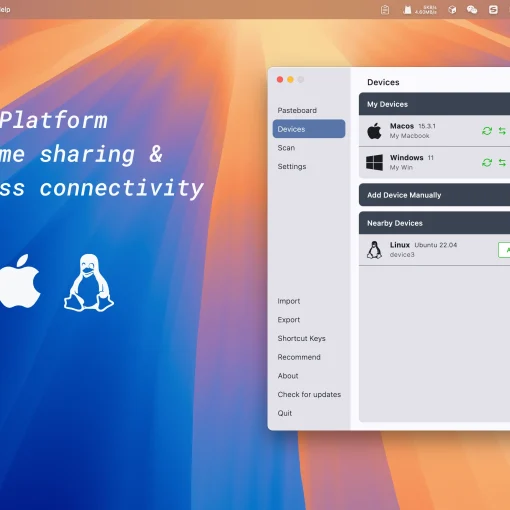Click the cube icon in the menu bar
The image size is (510, 510).
point(452,10)
